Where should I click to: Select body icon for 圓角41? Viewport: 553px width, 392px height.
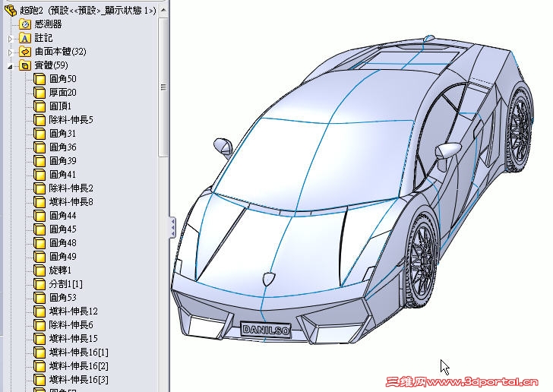pyautogui.click(x=39, y=175)
